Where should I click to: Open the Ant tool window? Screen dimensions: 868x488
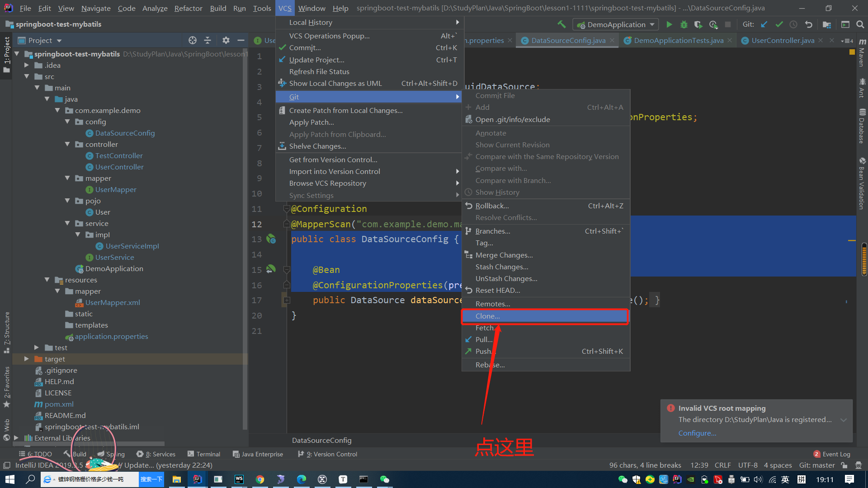coord(862,88)
